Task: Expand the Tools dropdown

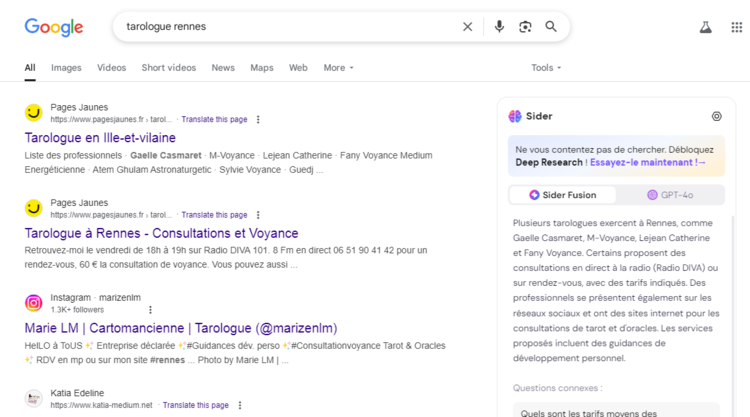Action: 546,68
